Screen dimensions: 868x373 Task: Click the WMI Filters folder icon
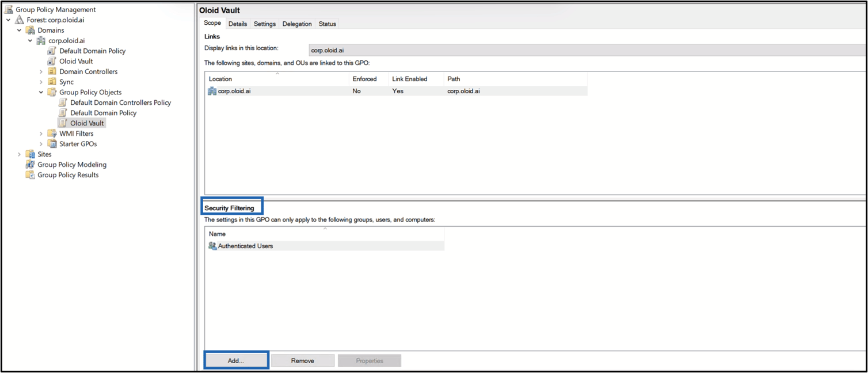pyautogui.click(x=52, y=134)
